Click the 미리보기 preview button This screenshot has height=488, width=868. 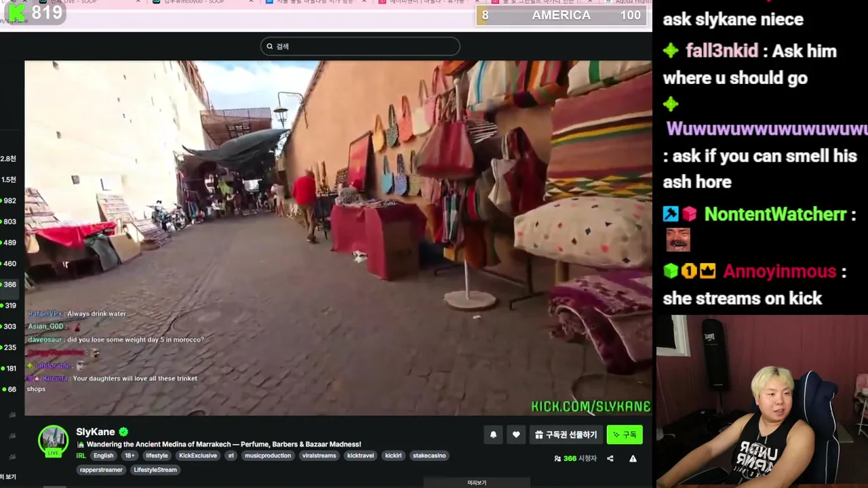477,483
